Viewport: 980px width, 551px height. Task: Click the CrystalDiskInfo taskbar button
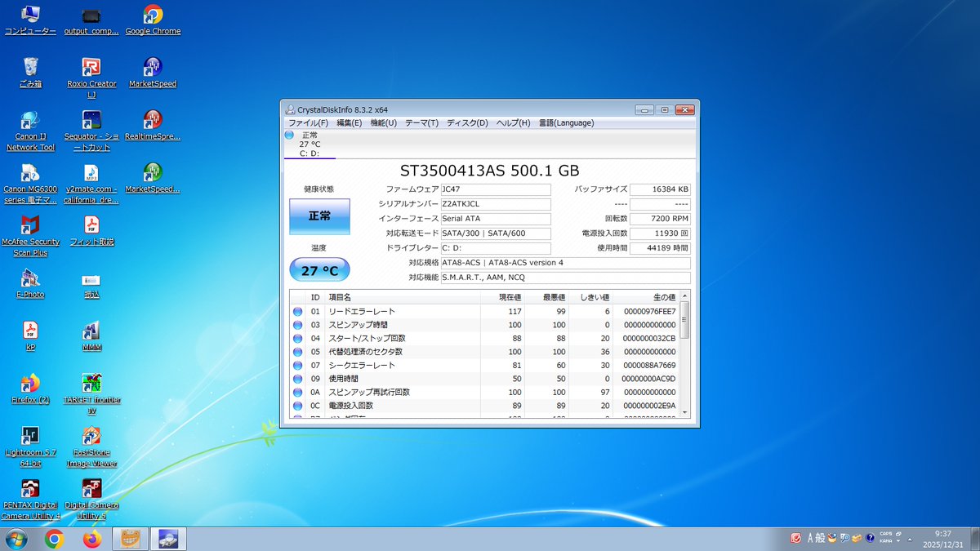168,539
